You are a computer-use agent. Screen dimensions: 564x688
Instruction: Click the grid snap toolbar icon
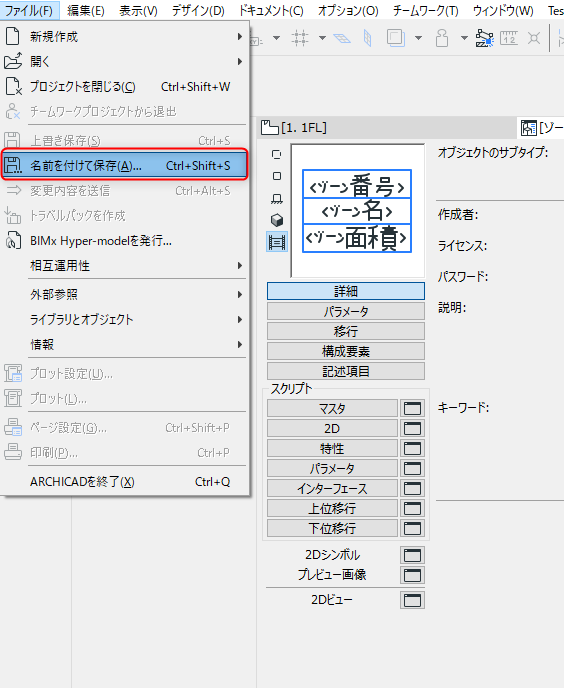click(300, 38)
